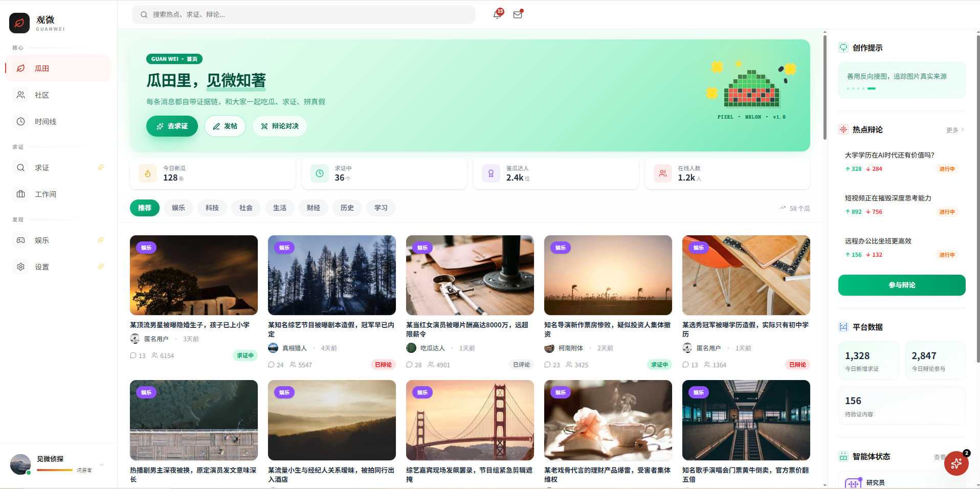
Task: Click the people icon on 在线人数 card
Action: (663, 173)
